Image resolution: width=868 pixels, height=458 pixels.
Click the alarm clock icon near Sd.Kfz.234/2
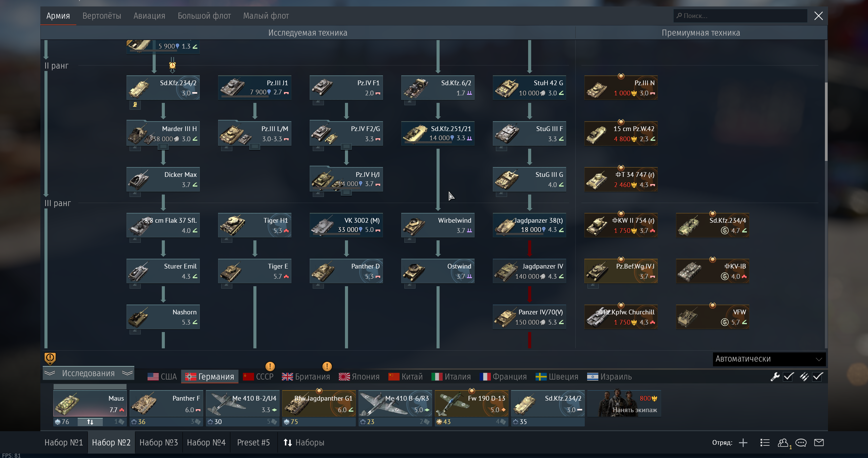(x=172, y=65)
